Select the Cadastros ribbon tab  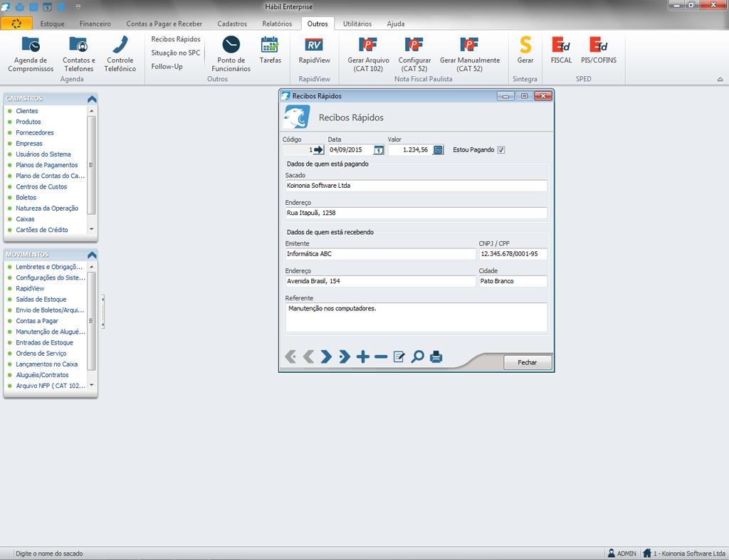(232, 23)
